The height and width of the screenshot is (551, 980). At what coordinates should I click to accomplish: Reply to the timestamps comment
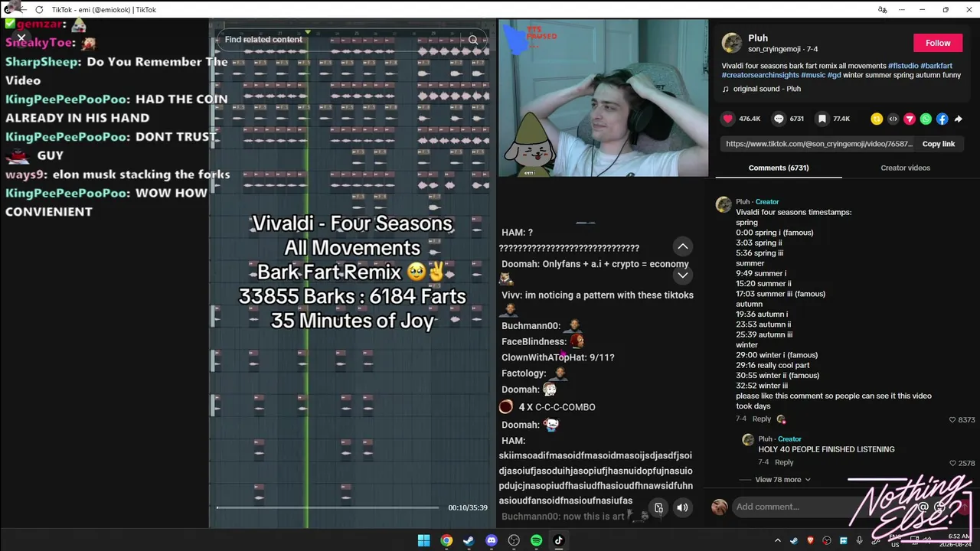tap(762, 419)
